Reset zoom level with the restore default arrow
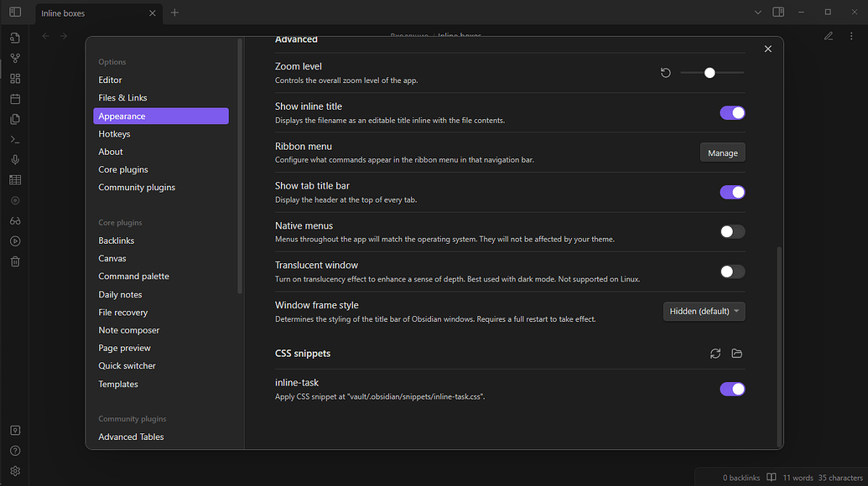This screenshot has height=486, width=868. [x=665, y=73]
